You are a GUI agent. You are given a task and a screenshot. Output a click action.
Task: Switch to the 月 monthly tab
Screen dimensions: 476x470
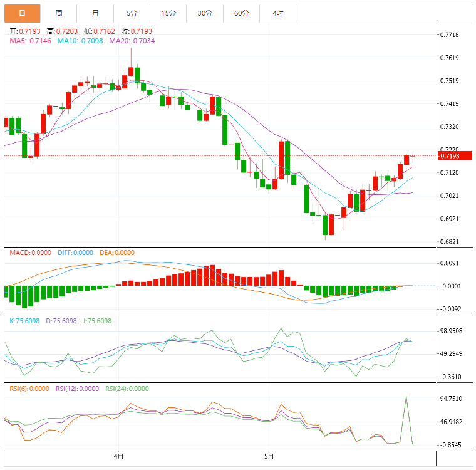pos(95,13)
